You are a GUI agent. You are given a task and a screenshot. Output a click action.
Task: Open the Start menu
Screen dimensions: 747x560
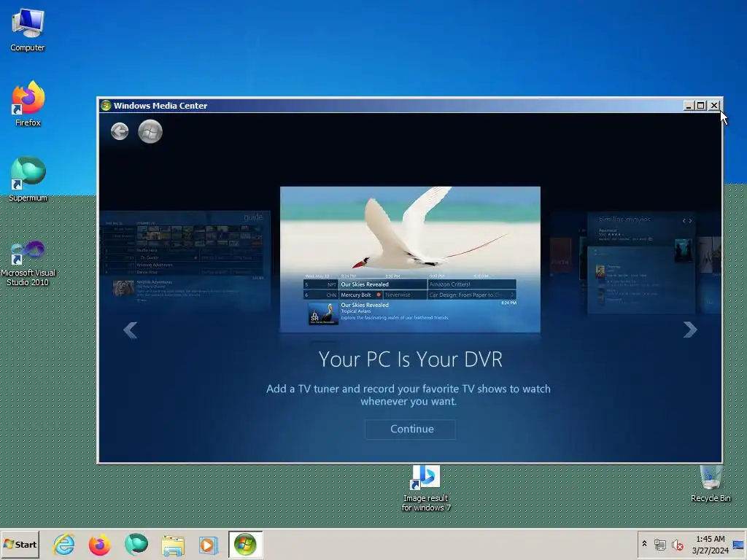20,544
